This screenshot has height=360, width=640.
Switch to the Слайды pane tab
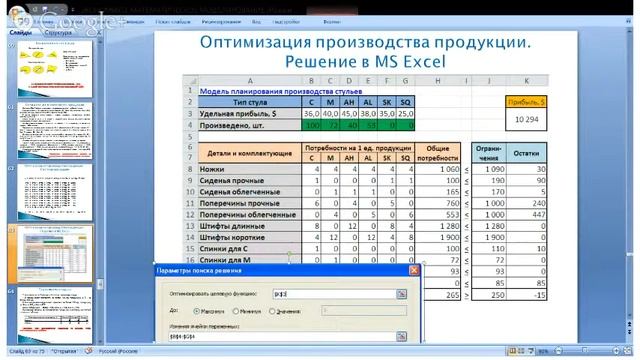point(21,32)
